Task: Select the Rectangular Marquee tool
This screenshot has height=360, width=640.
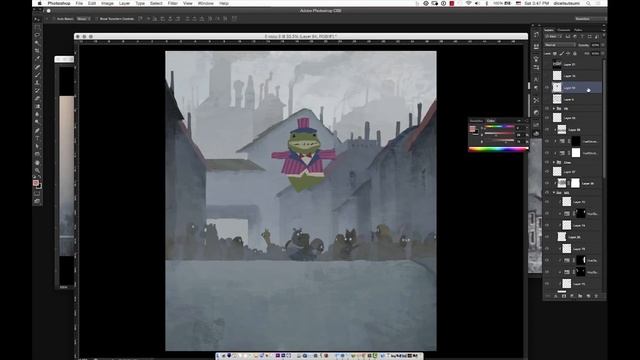Action: (37, 27)
